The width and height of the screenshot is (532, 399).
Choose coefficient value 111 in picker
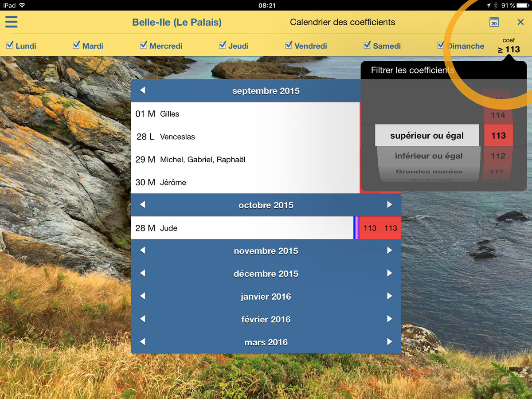pyautogui.click(x=497, y=172)
